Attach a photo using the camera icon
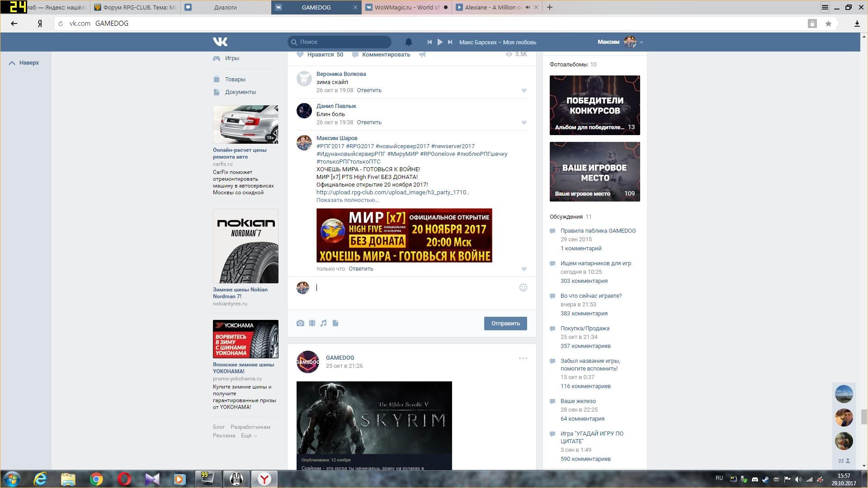Viewport: 868px width, 488px height. [300, 323]
